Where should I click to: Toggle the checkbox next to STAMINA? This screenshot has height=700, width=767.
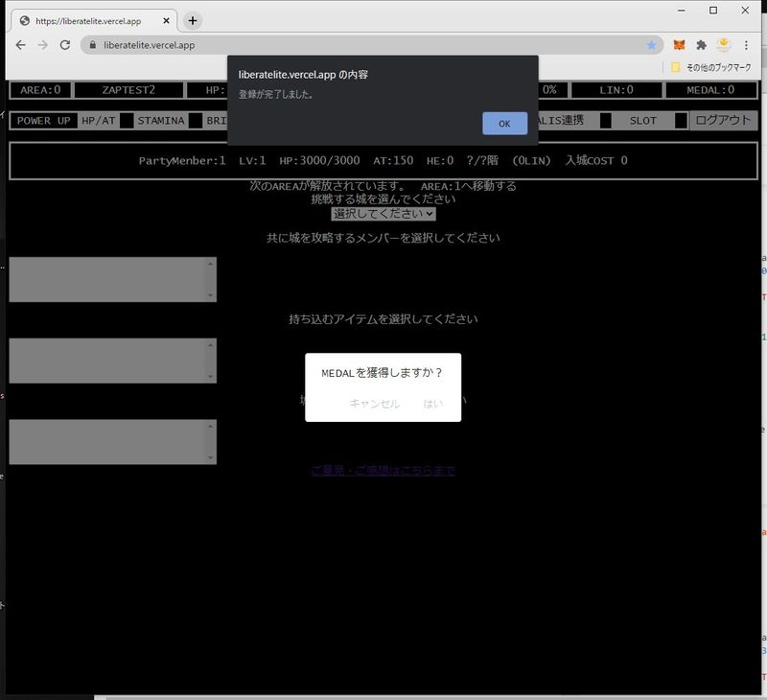coord(196,121)
